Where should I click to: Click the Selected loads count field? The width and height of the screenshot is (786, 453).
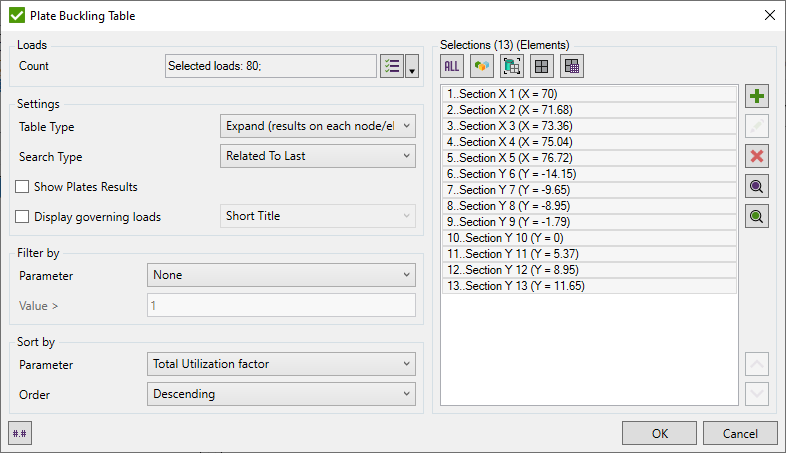270,66
